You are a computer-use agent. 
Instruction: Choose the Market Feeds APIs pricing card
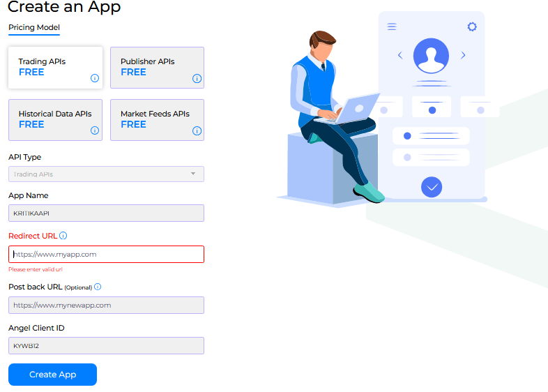pyautogui.click(x=158, y=120)
